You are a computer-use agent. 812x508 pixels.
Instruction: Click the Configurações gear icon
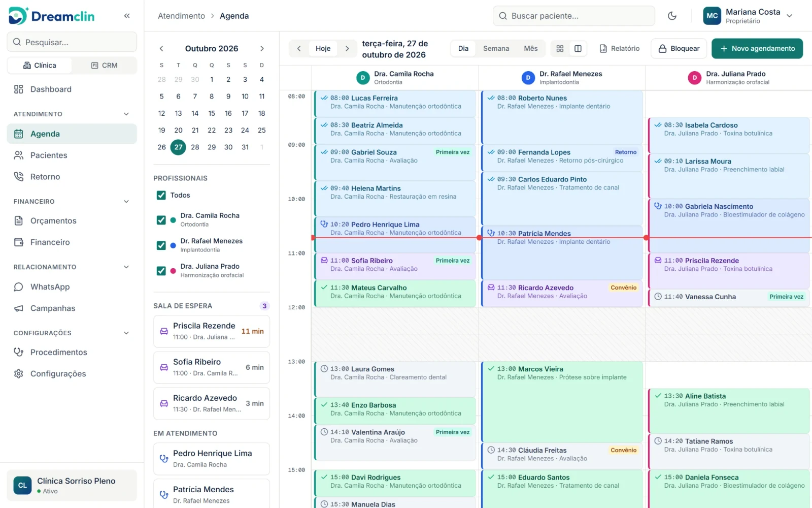coord(19,374)
